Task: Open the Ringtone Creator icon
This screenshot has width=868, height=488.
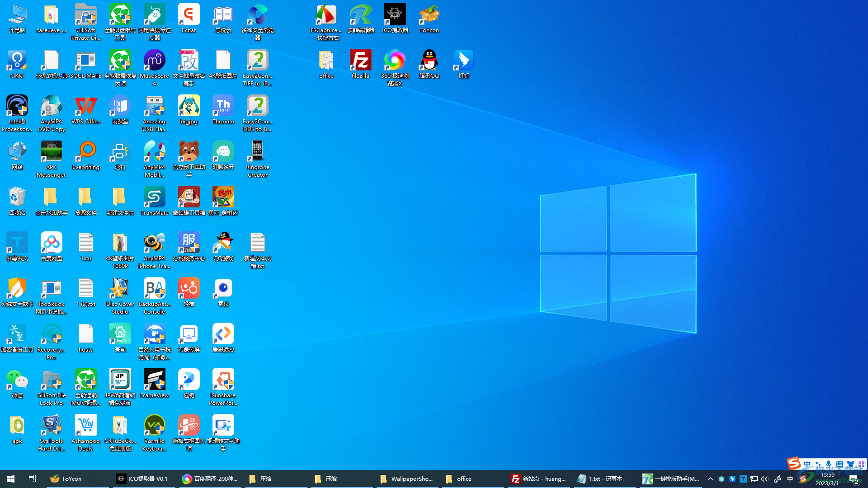Action: coord(257,159)
